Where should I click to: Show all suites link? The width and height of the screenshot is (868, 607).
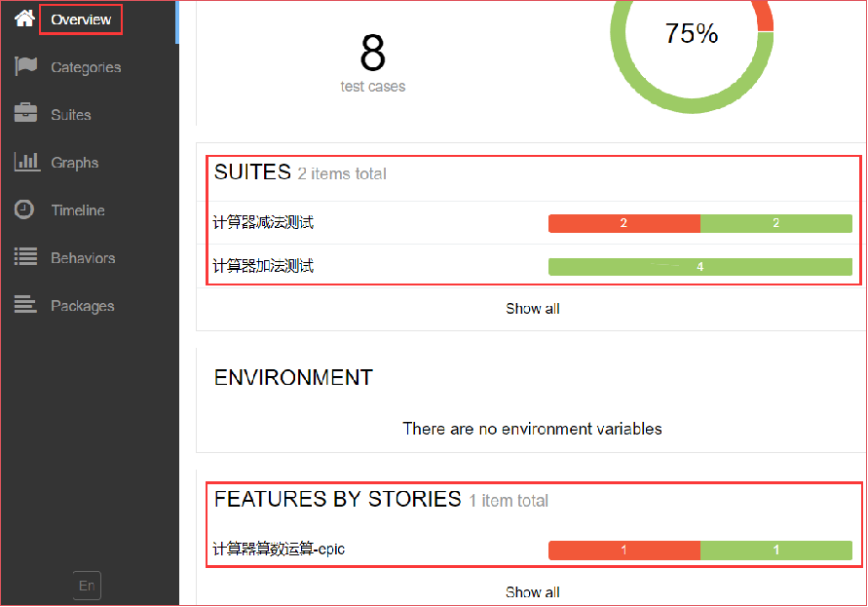coord(532,309)
